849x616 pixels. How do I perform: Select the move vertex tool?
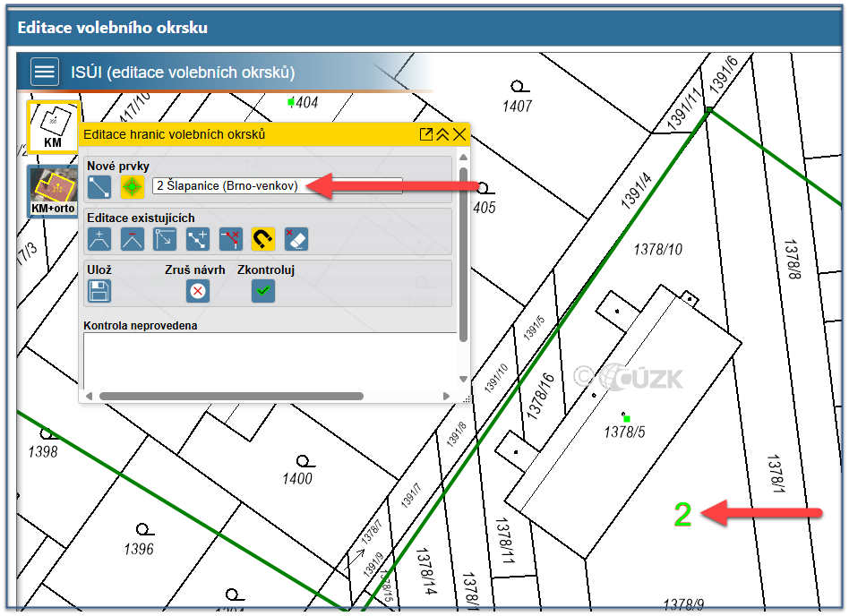pyautogui.click(x=165, y=239)
